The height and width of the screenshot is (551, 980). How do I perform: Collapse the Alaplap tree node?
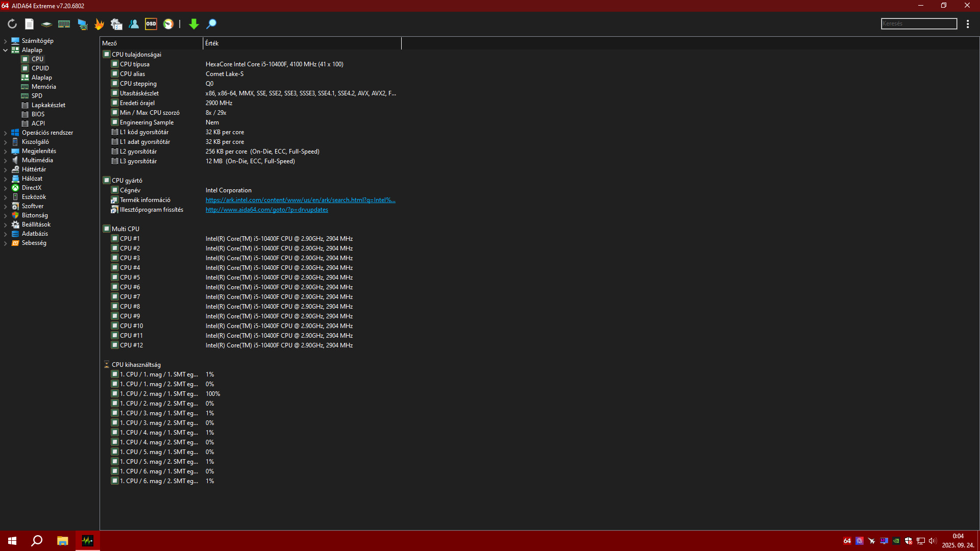[5, 50]
